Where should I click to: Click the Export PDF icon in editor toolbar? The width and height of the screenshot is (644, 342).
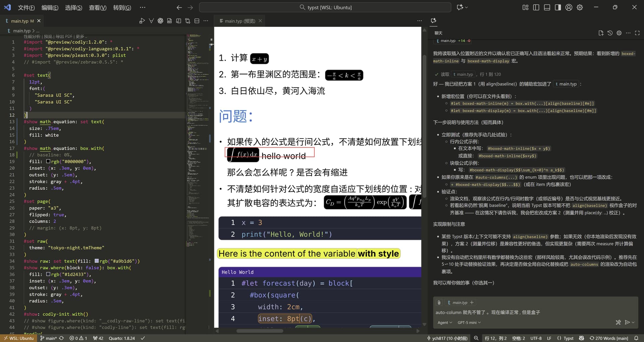pos(169,21)
